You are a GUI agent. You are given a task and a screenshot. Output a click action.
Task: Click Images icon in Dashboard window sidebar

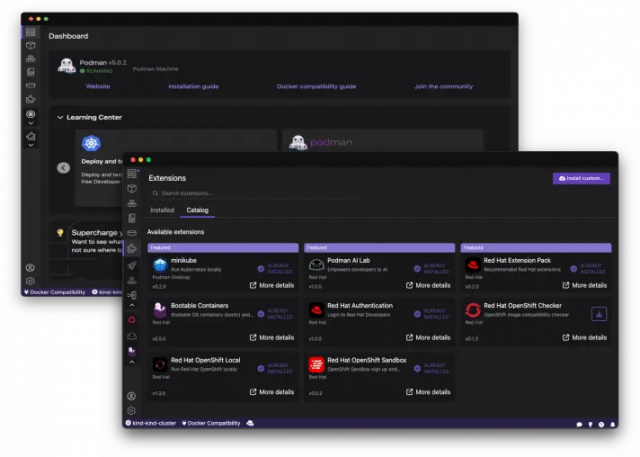(x=31, y=72)
